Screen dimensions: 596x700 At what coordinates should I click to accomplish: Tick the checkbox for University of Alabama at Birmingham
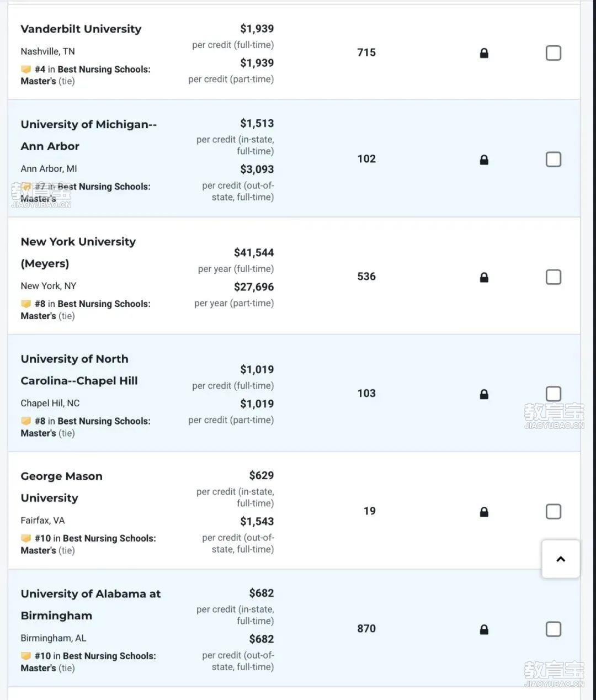point(554,629)
